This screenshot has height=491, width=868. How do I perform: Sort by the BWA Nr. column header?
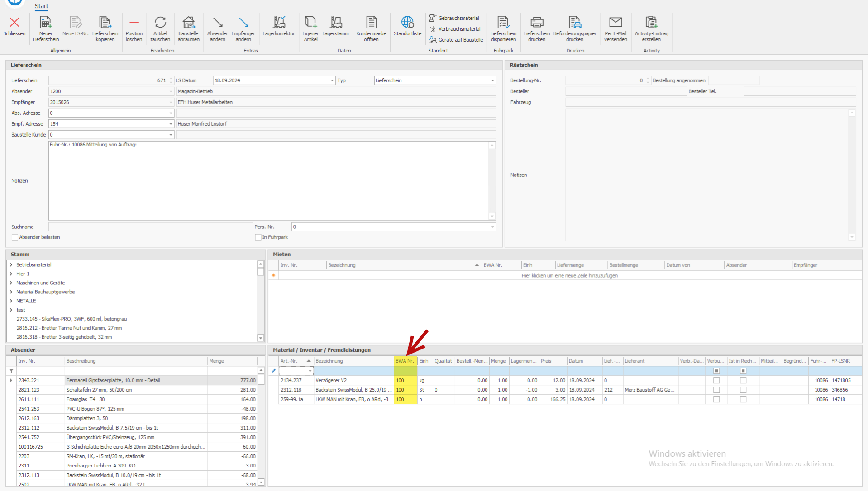click(x=405, y=361)
